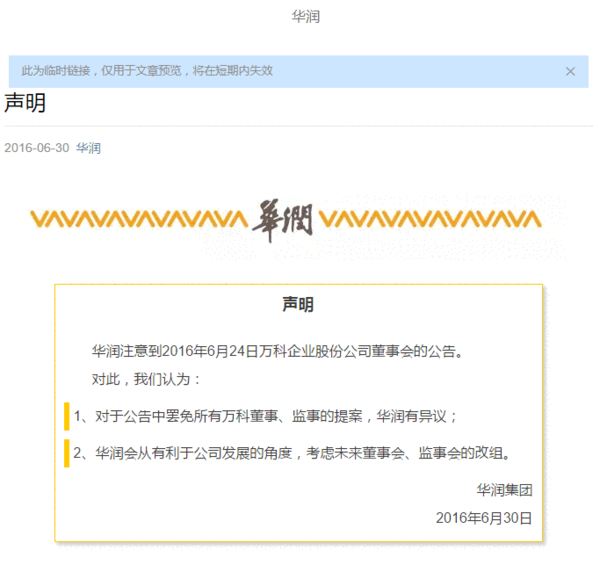Click the bold 声明 title inside the statement box
The image size is (600, 572).
click(298, 305)
